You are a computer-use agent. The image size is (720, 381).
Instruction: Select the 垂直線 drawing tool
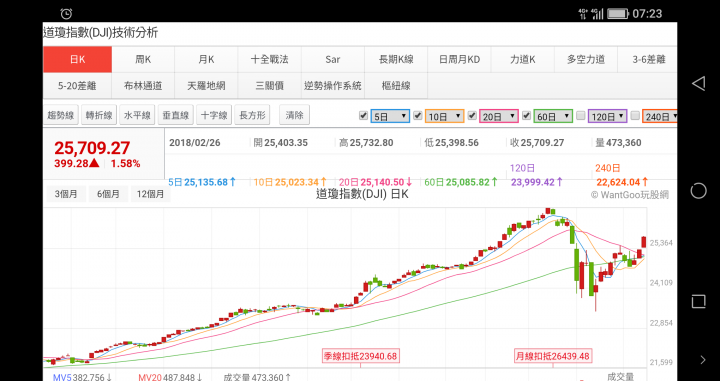point(175,115)
